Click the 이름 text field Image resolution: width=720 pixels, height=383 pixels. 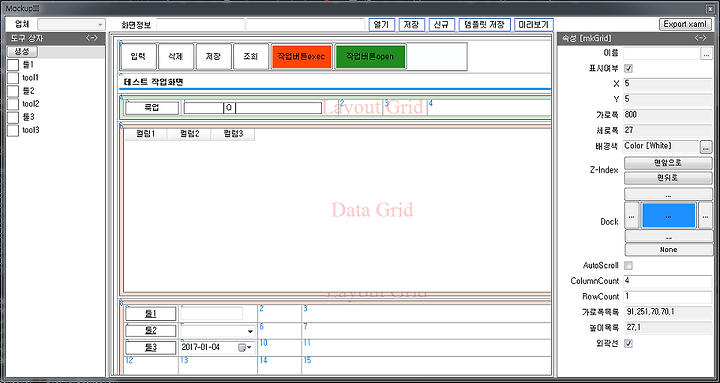(662, 54)
